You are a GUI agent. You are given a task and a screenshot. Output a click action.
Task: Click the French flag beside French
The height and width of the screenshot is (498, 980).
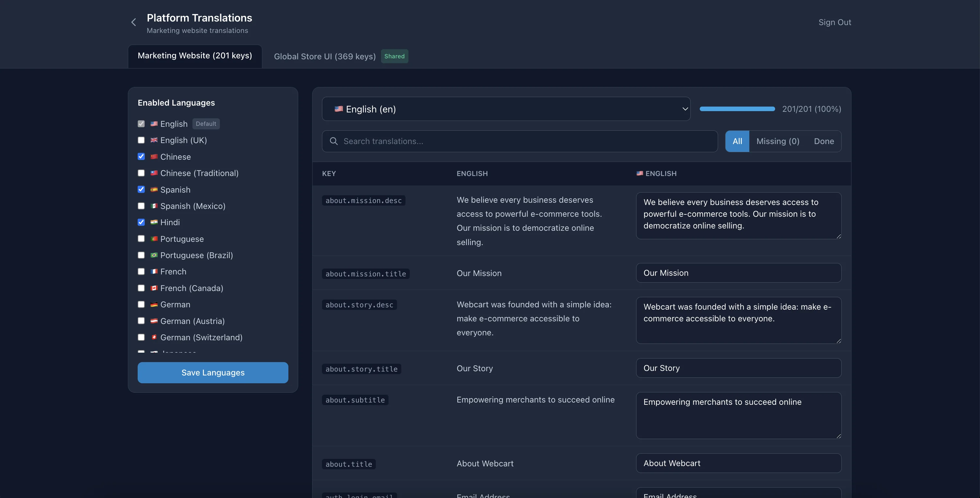coord(154,271)
